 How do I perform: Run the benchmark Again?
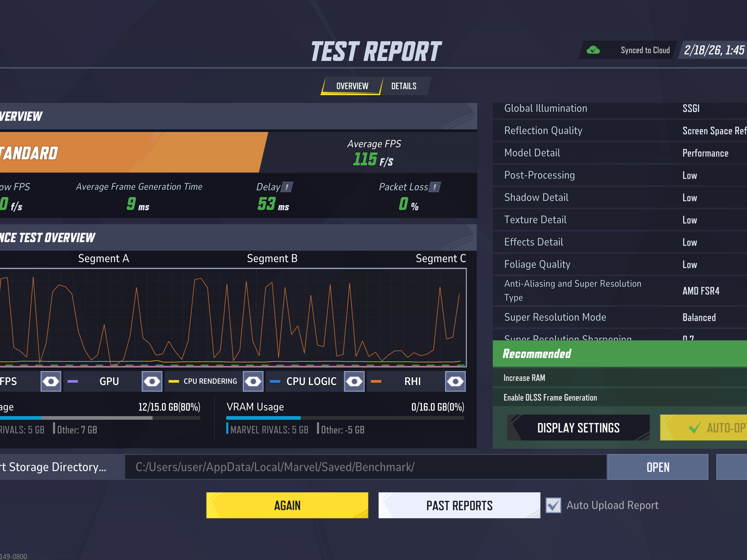point(287,505)
